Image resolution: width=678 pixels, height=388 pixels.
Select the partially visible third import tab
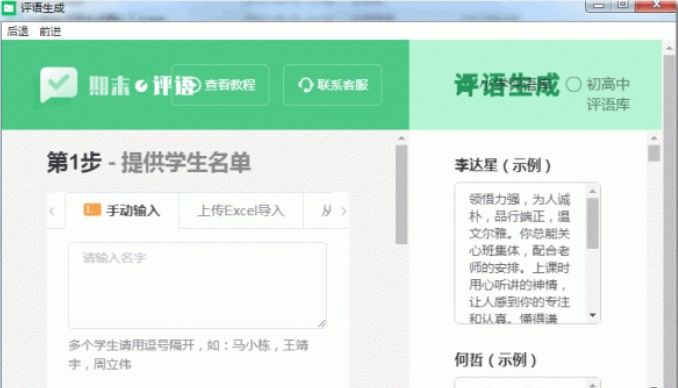[326, 211]
